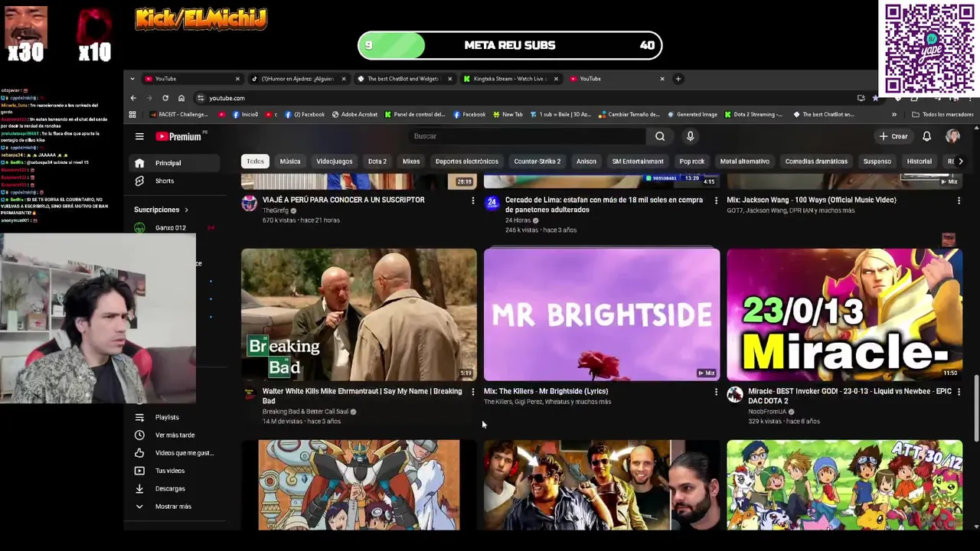The width and height of the screenshot is (980, 551).
Task: Select the Anison filter chip
Action: pyautogui.click(x=586, y=161)
